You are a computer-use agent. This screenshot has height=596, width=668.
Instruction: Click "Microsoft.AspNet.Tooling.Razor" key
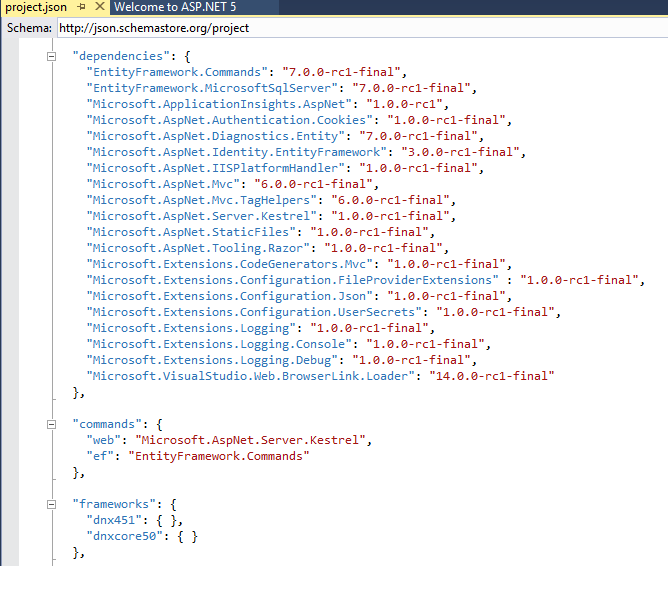[198, 248]
